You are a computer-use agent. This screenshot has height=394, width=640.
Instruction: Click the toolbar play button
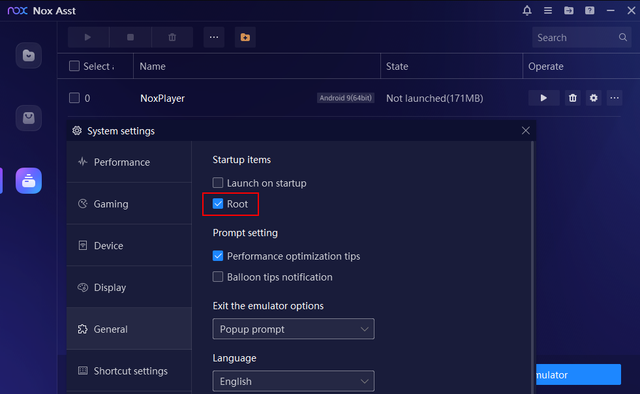88,37
